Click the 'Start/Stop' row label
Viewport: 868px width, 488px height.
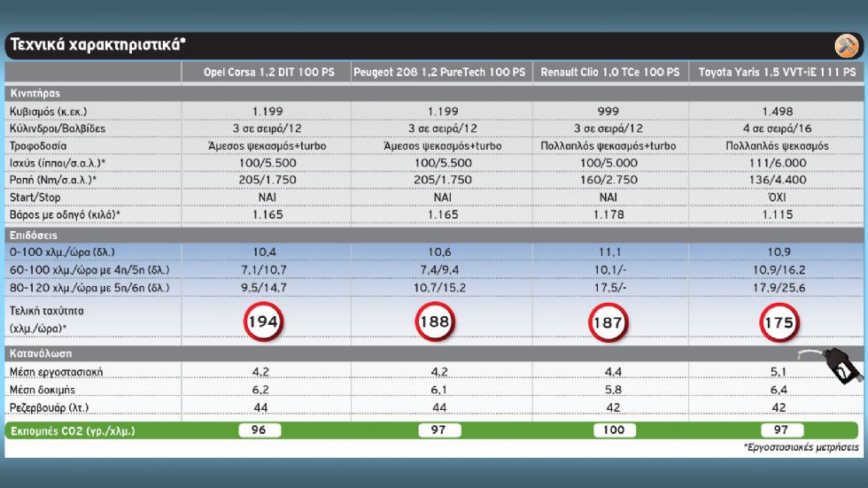pyautogui.click(x=35, y=198)
